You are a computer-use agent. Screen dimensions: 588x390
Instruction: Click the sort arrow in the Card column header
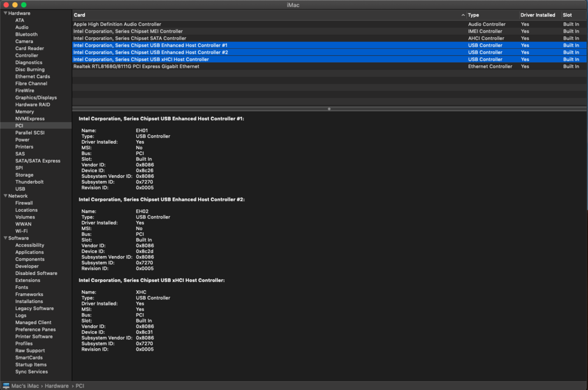[x=463, y=15]
